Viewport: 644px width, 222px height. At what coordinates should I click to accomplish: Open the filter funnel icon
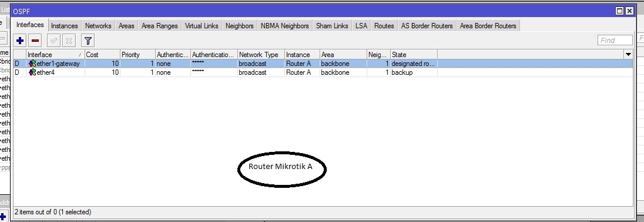coord(88,41)
